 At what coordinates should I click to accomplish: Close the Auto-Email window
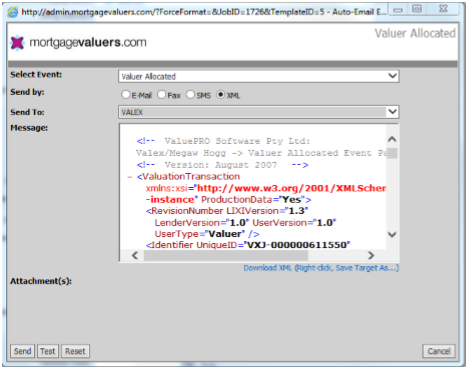443,9
